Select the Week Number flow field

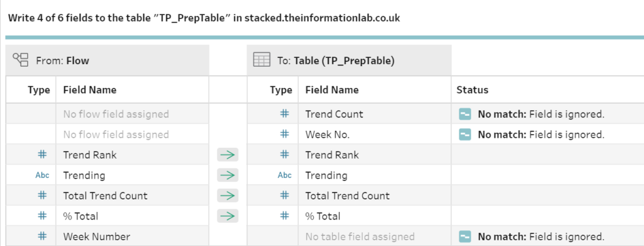pos(96,237)
